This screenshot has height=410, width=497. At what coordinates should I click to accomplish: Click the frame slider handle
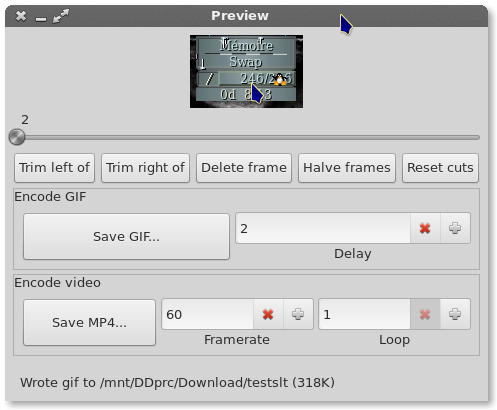pos(17,137)
